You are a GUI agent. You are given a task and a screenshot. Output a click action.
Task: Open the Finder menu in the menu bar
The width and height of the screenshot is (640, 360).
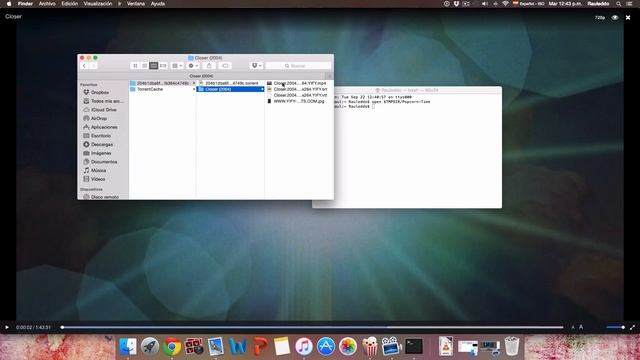pyautogui.click(x=25, y=4)
